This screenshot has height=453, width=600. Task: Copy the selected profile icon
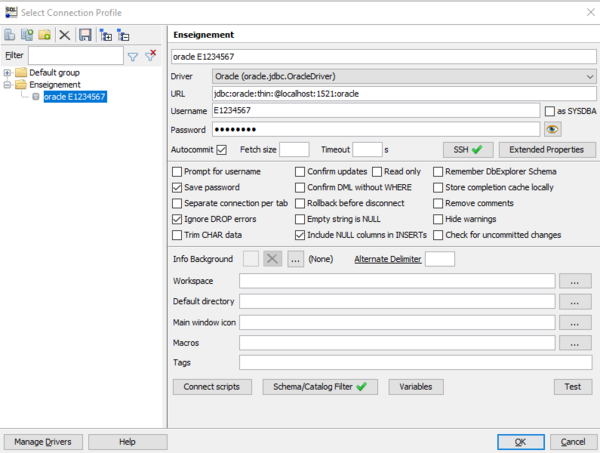pyautogui.click(x=27, y=35)
